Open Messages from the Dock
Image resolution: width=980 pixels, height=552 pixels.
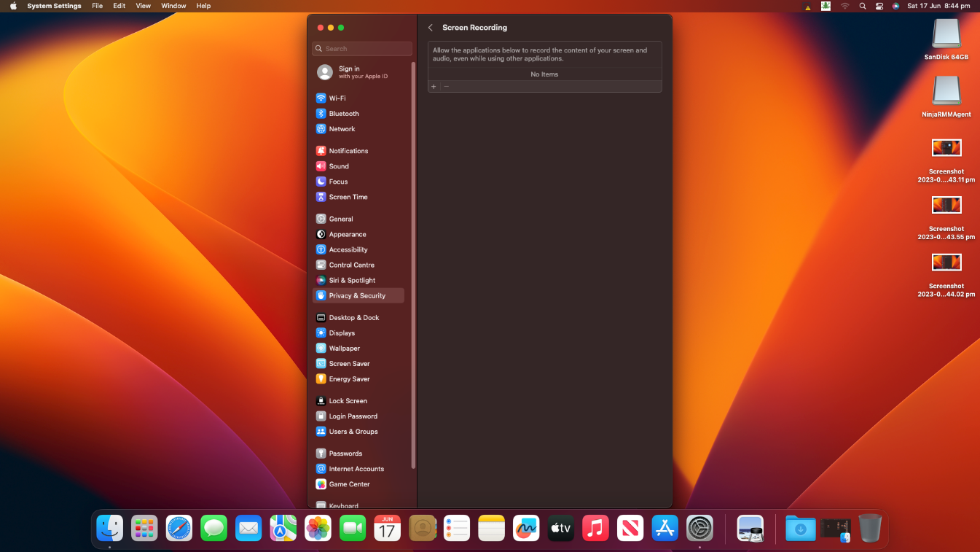click(213, 528)
